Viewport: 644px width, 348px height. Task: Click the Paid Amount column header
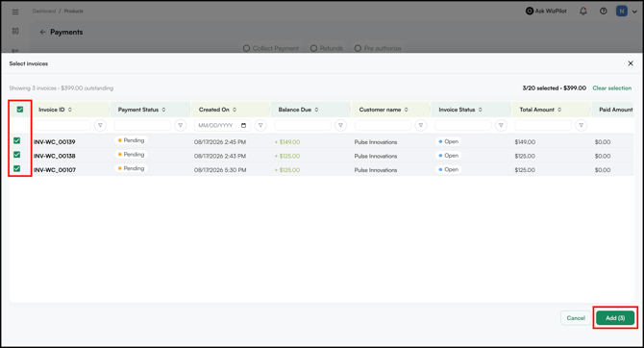(x=615, y=110)
